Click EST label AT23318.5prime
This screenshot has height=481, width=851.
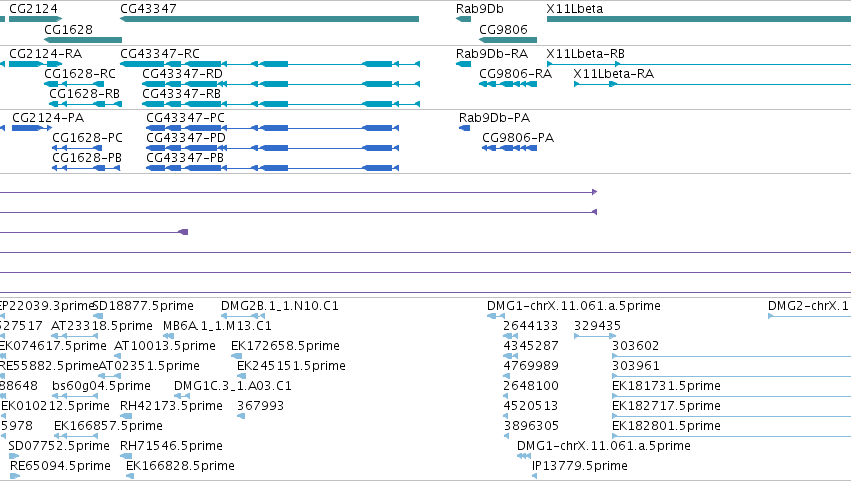coord(102,326)
